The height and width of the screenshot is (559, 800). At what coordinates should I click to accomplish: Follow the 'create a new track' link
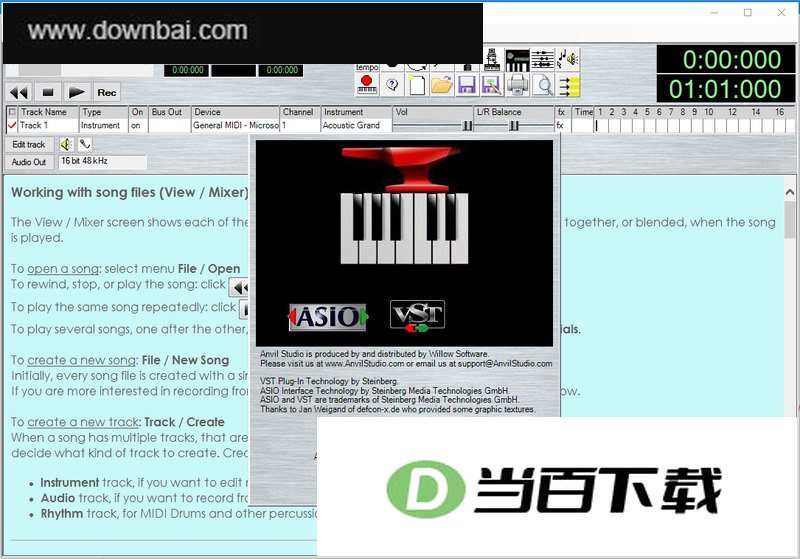[x=83, y=422]
